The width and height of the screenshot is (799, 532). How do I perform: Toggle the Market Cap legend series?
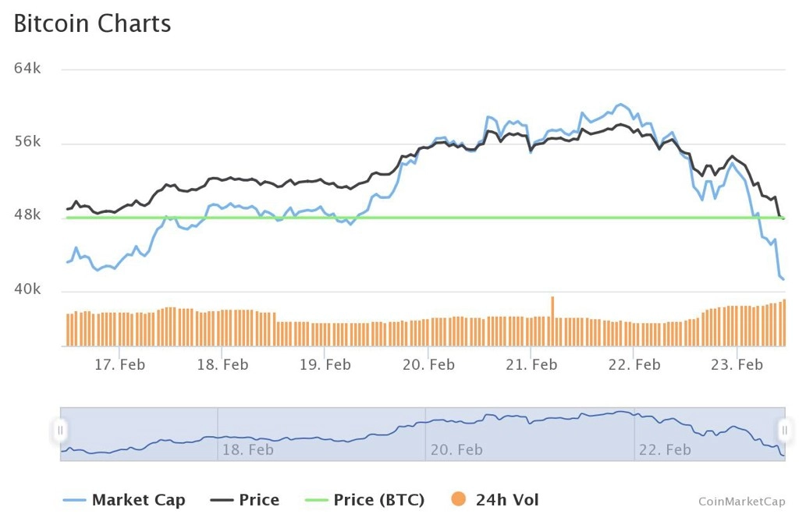(x=124, y=500)
